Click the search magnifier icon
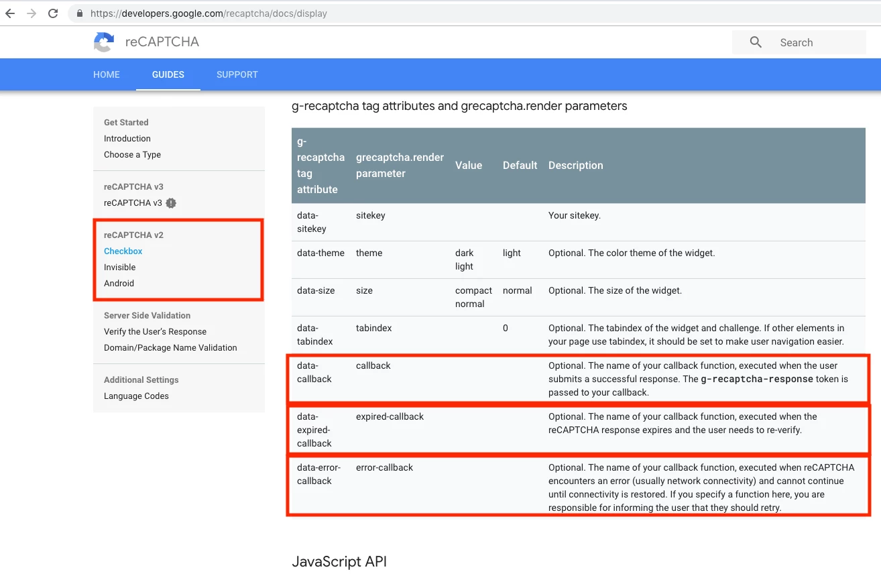The height and width of the screenshot is (588, 881). (756, 42)
